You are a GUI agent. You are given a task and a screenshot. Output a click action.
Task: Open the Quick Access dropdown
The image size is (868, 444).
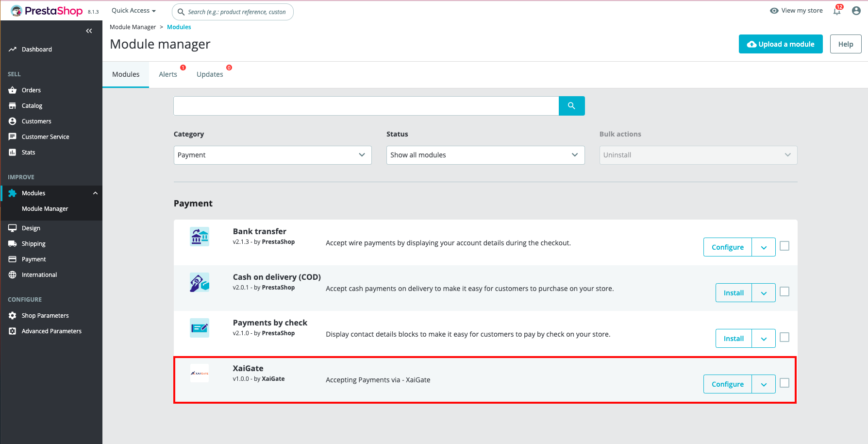[134, 11]
